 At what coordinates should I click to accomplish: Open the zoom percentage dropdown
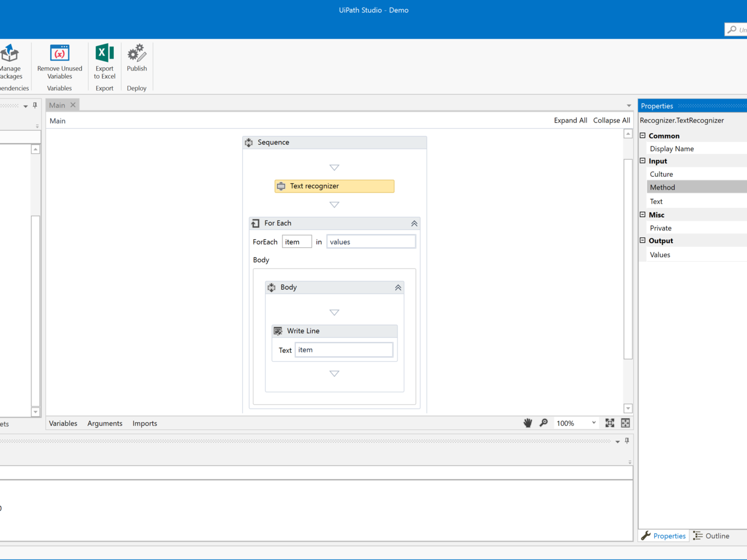coord(594,423)
